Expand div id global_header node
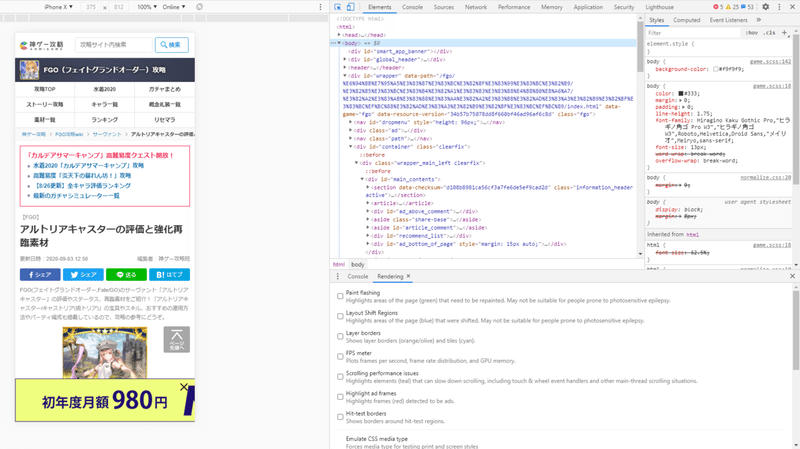The height and width of the screenshot is (449, 800). (x=345, y=59)
